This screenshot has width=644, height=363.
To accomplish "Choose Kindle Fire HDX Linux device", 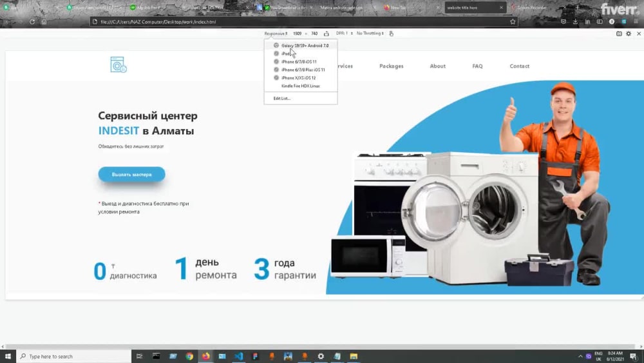I will [301, 86].
